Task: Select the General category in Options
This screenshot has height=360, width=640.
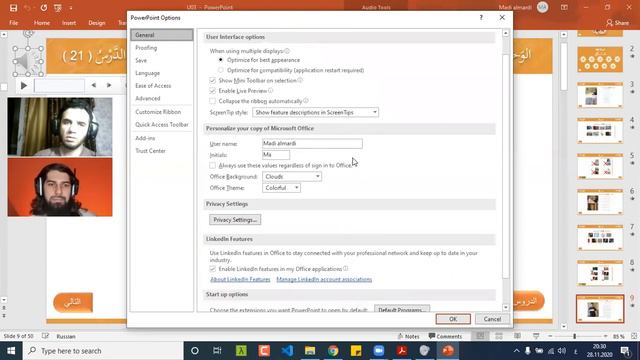Action: pos(162,35)
